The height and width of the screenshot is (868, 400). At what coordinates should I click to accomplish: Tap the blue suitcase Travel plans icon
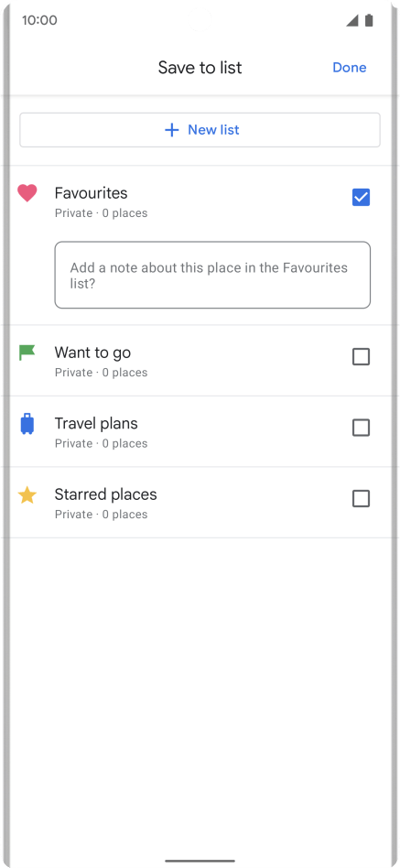click(x=27, y=424)
